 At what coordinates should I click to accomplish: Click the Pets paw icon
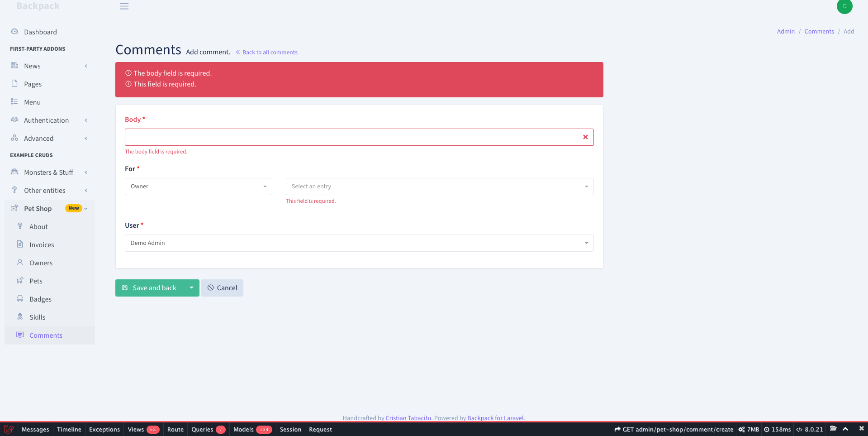20,281
